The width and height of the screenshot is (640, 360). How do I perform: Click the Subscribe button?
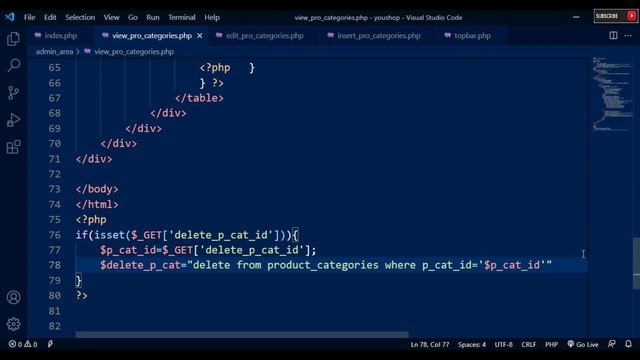tap(615, 16)
